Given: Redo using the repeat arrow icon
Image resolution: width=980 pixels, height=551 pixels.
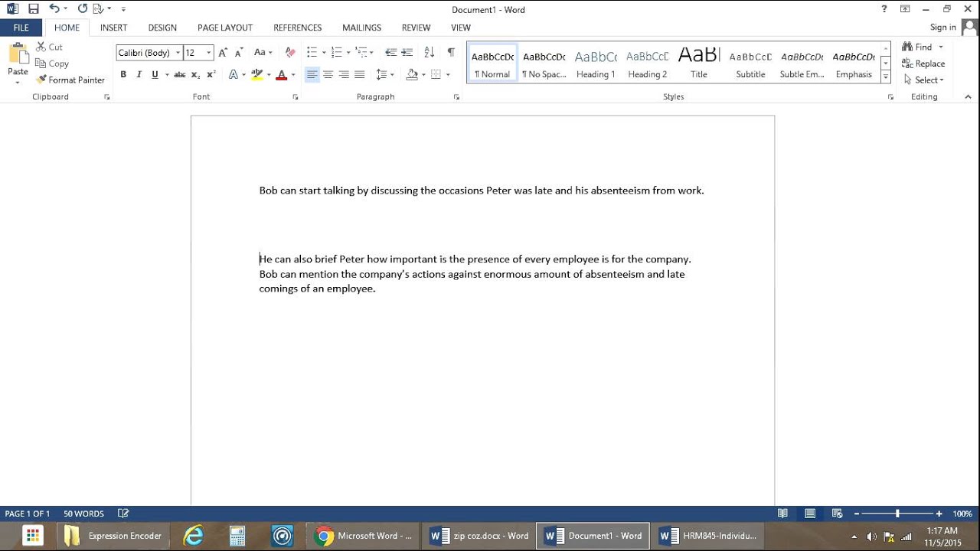Looking at the screenshot, I should tap(82, 9).
